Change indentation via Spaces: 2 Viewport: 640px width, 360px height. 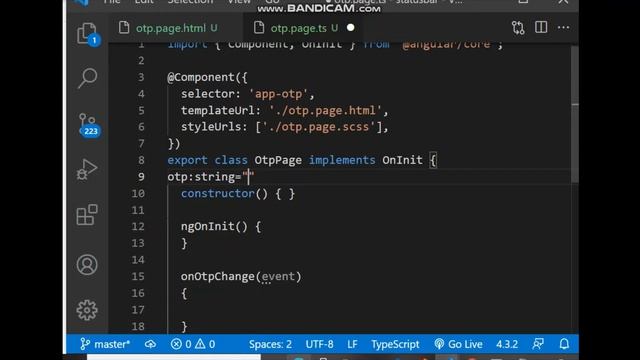270,344
